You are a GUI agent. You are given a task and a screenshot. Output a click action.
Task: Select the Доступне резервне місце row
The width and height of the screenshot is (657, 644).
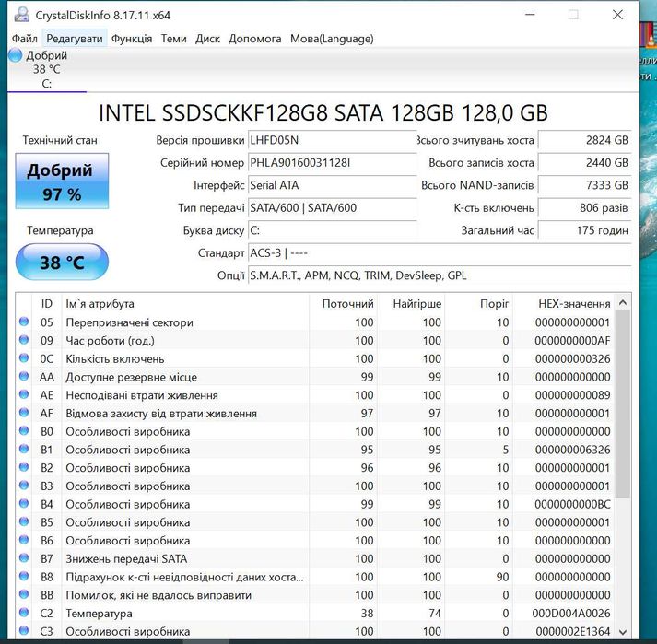(x=315, y=377)
